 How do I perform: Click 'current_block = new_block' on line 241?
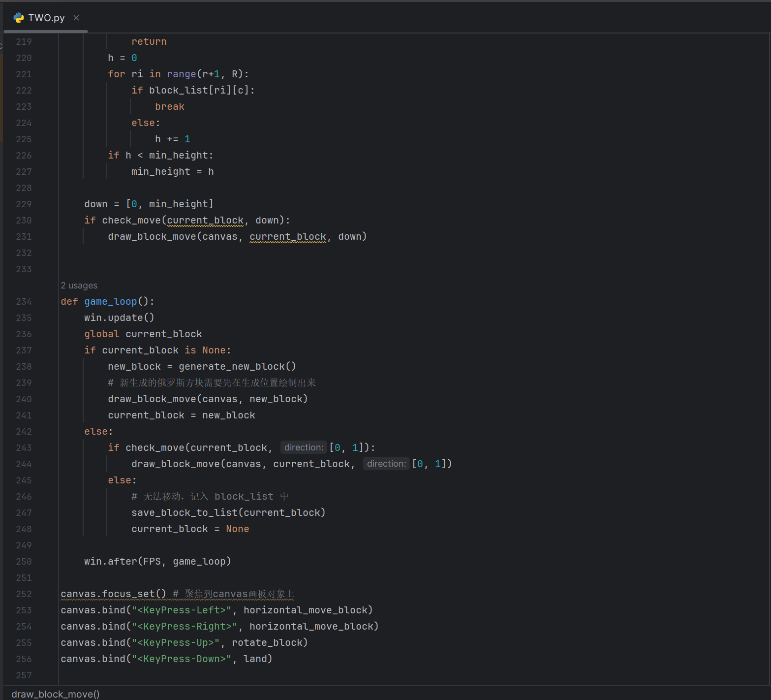(x=182, y=415)
